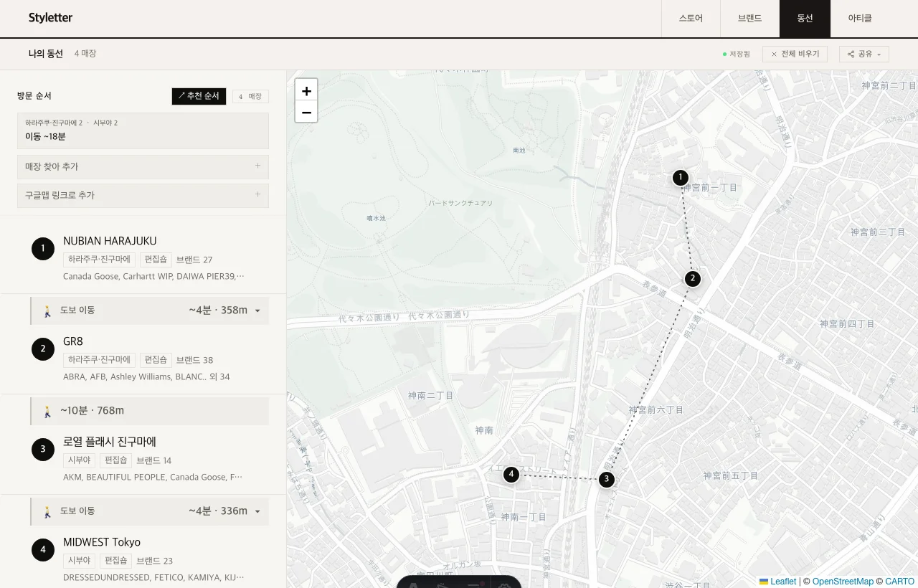Click the 4 매장 count badge beside 추천 순서
The width and height of the screenshot is (918, 588).
click(250, 96)
